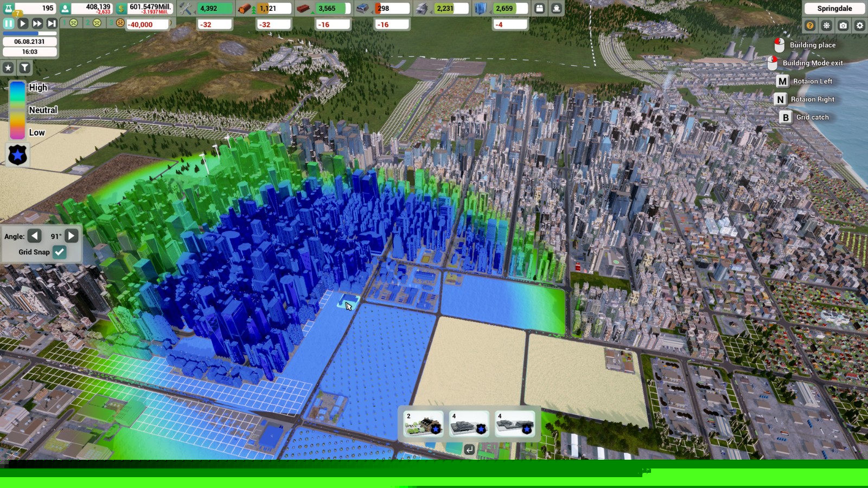
Task: Pause the game simulation
Action: 9,23
